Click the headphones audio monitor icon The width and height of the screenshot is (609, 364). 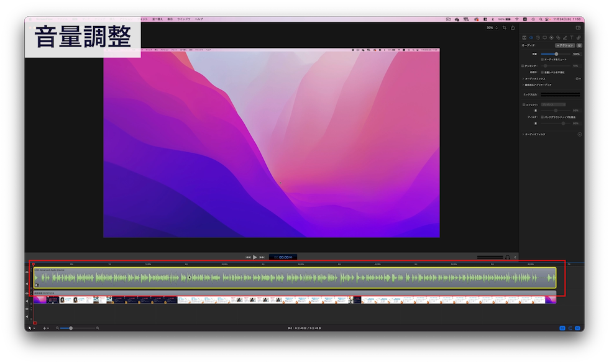[508, 257]
